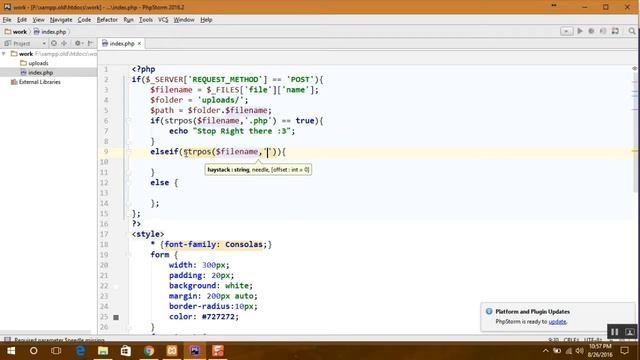Close the index.php editor tab

tap(139, 43)
